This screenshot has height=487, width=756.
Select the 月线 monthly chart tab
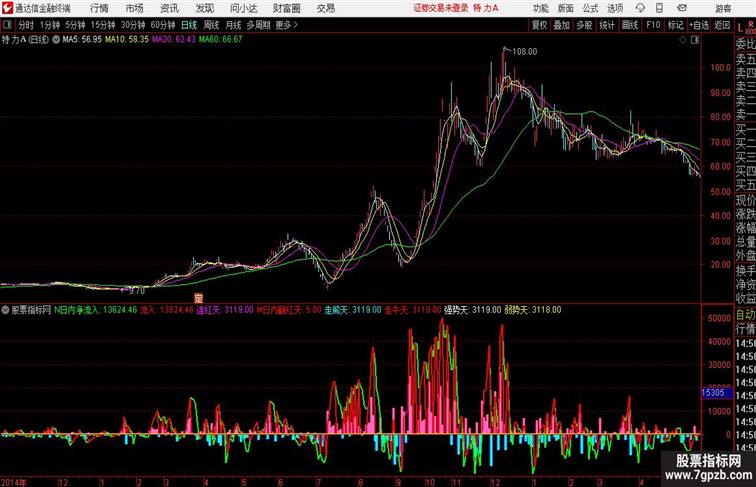[233, 25]
